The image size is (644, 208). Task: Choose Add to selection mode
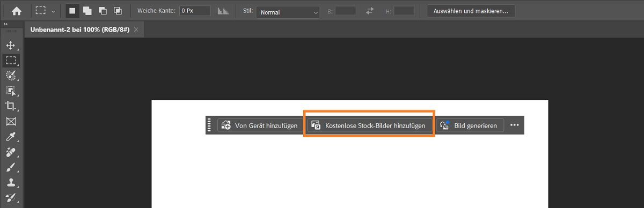pos(87,11)
